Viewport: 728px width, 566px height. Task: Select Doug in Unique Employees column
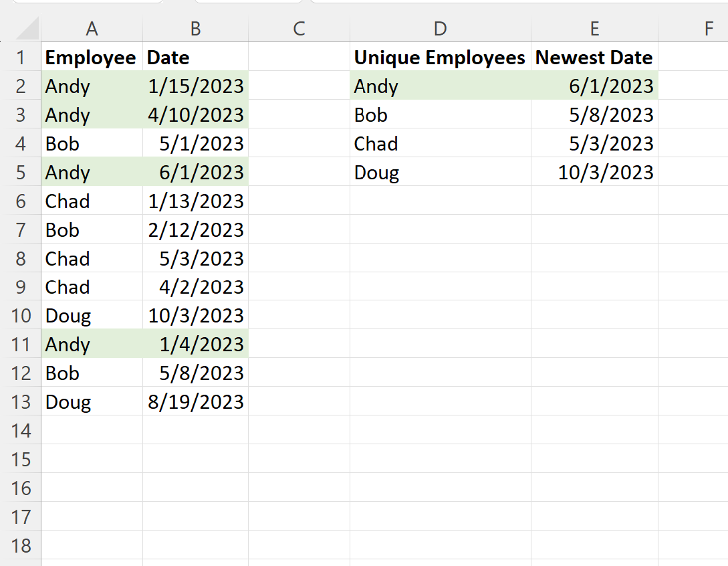click(440, 173)
